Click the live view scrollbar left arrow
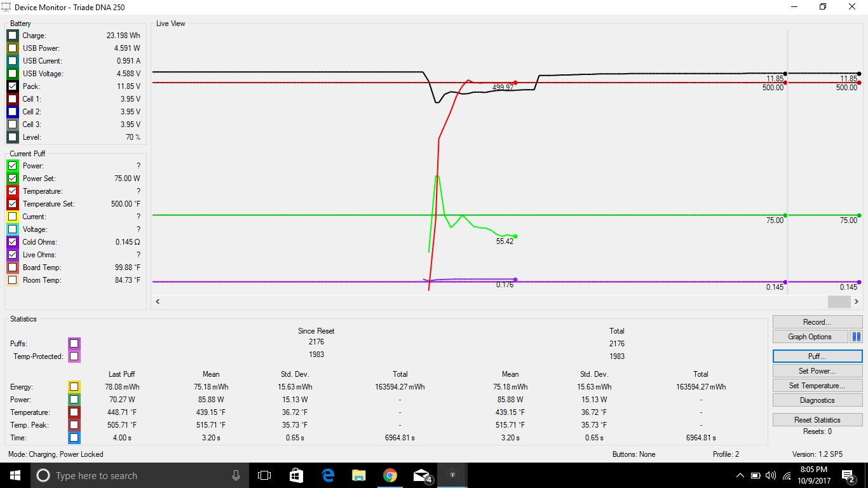The height and width of the screenshot is (488, 868). point(158,302)
